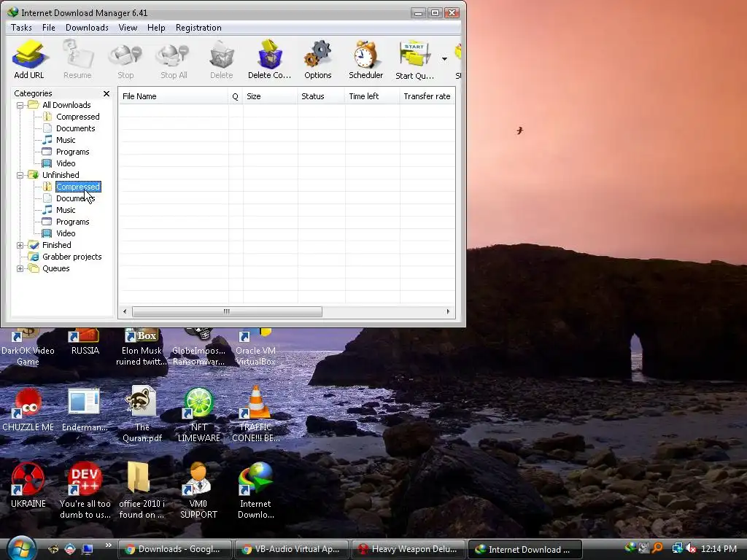Select the Unfinished category
This screenshot has width=747, height=560.
click(x=61, y=175)
